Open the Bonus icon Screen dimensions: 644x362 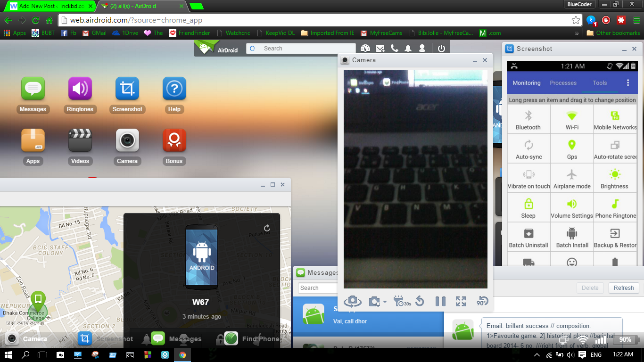click(174, 140)
